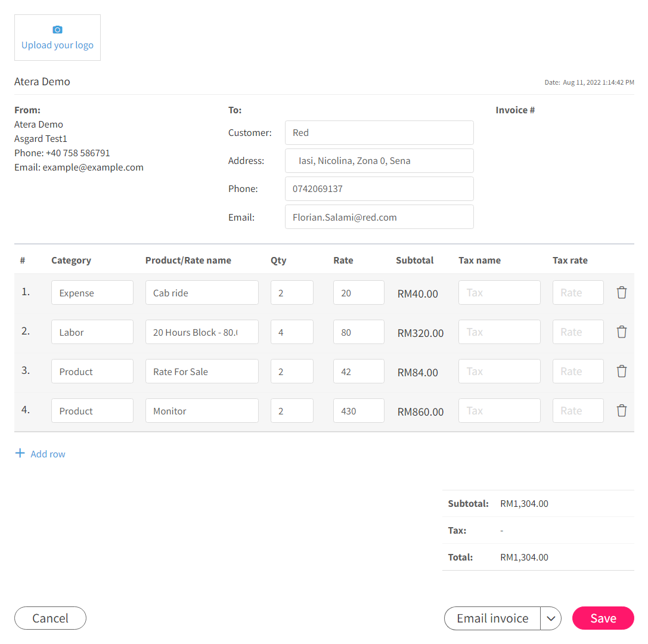648x644 pixels.
Task: Change quantity for Monitor row
Action: (292, 410)
